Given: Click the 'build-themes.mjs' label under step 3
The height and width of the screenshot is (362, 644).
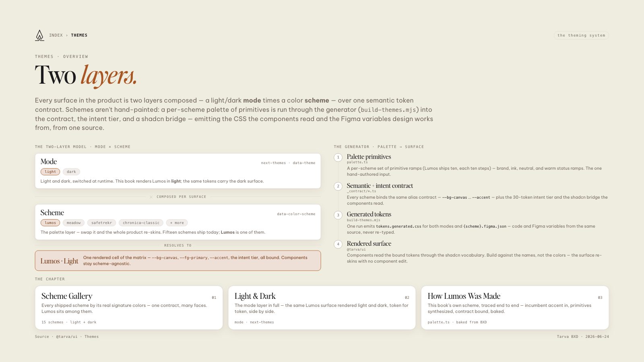Looking at the screenshot, I should coord(363,220).
